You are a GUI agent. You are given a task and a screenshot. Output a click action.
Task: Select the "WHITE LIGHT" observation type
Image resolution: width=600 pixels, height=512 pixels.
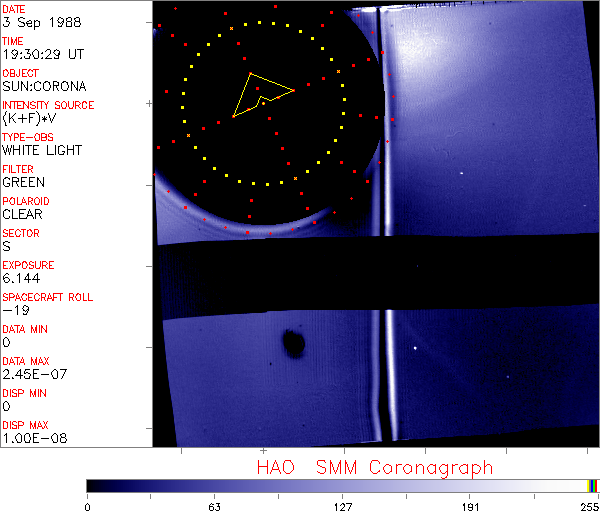(x=42, y=151)
